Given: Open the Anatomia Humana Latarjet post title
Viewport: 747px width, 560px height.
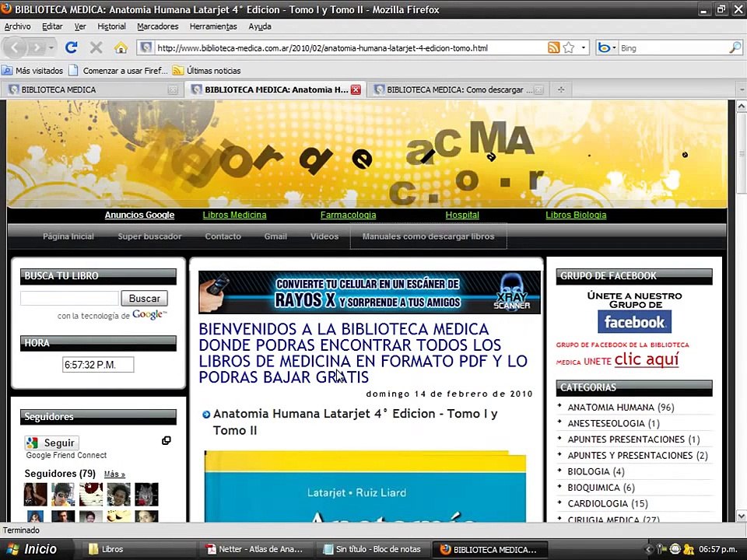Looking at the screenshot, I should click(x=355, y=422).
